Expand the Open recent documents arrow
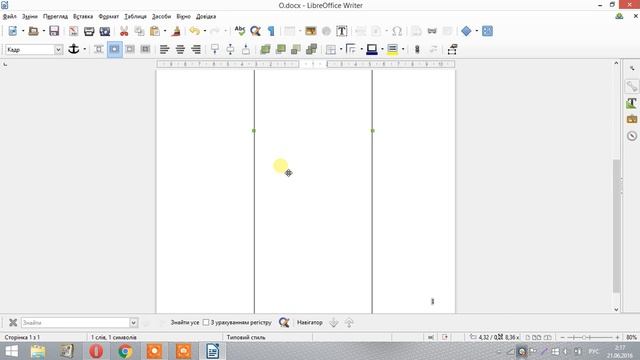 (44, 31)
